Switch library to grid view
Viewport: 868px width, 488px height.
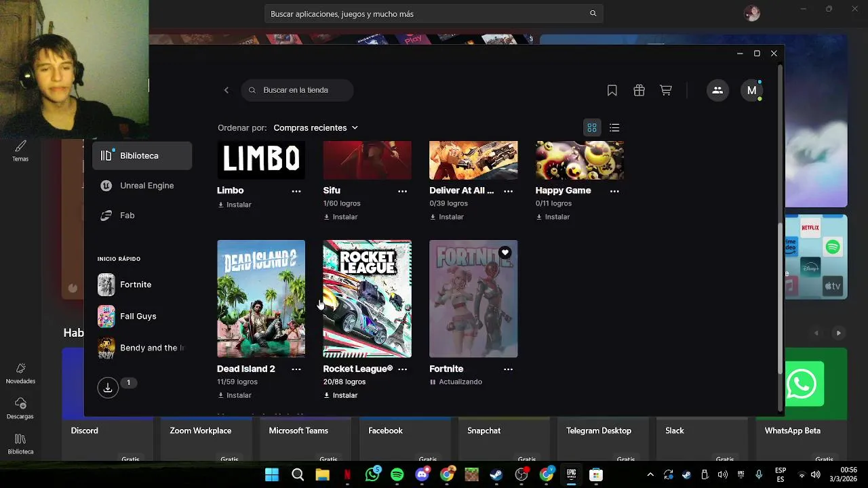[592, 127]
